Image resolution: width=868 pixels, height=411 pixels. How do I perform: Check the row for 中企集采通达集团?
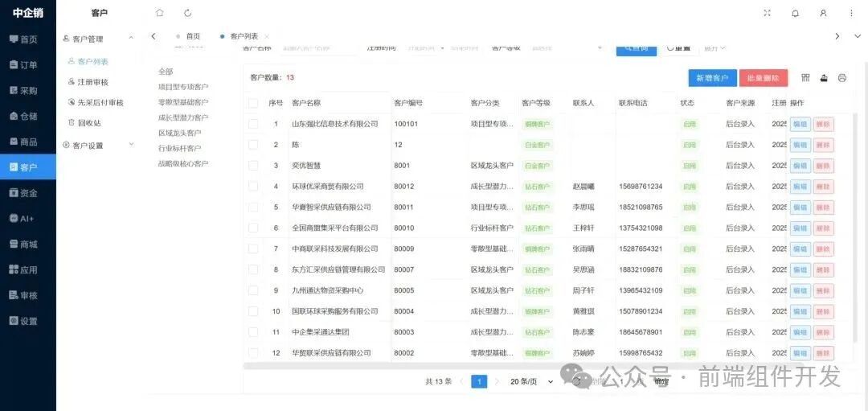(x=253, y=332)
